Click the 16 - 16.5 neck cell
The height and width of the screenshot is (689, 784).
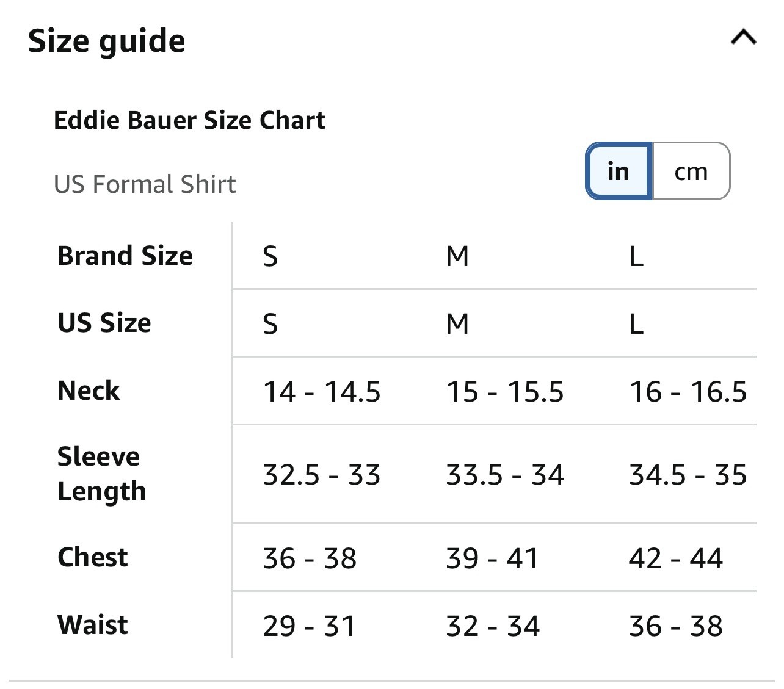click(688, 391)
